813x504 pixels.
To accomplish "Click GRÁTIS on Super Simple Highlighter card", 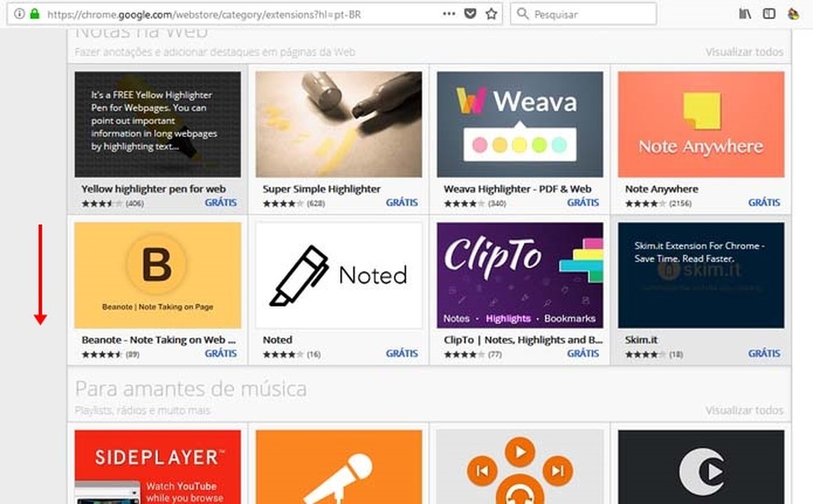I will click(402, 202).
